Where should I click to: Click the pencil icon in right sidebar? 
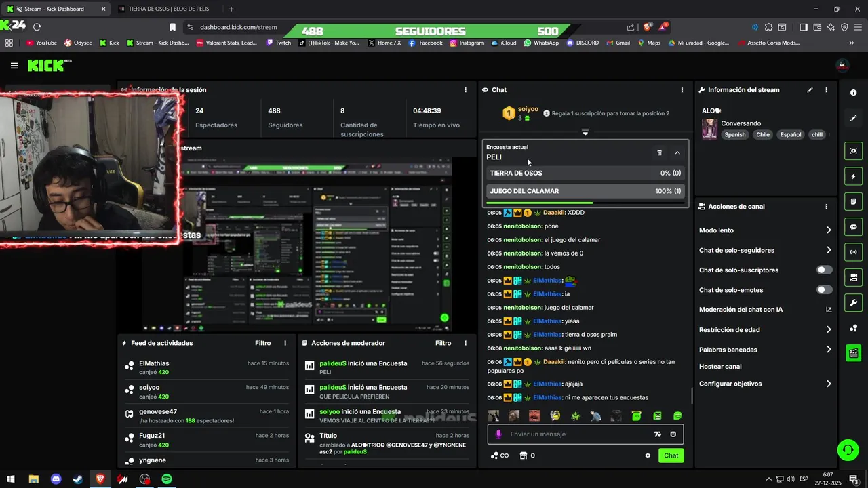pos(853,118)
